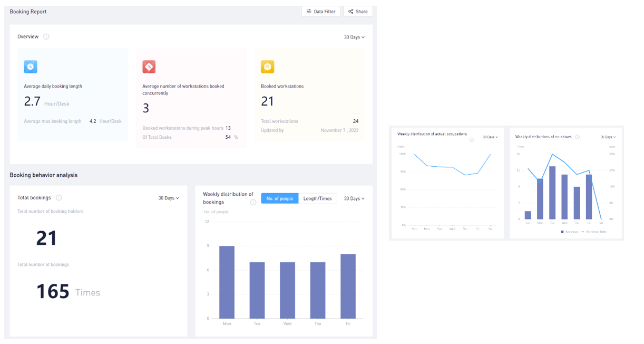Click the Tuesday bar in no-shows chart
644x344 pixels.
coord(552,193)
